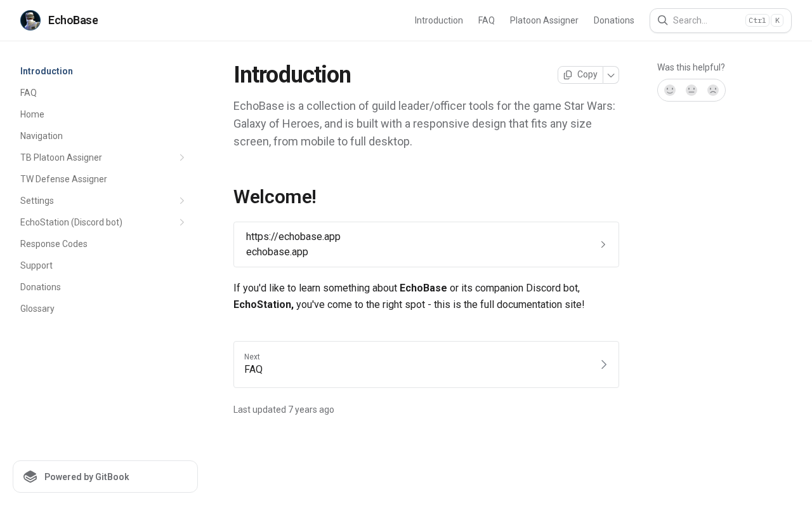Open Platoon Assigner in top navigation
Viewport: 812px width, 508px height.
pos(544,20)
